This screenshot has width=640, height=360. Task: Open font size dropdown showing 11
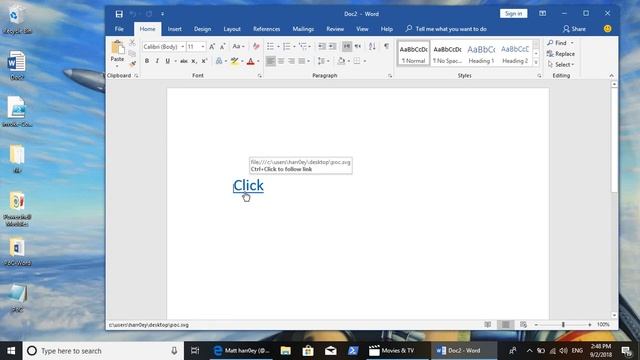point(203,47)
